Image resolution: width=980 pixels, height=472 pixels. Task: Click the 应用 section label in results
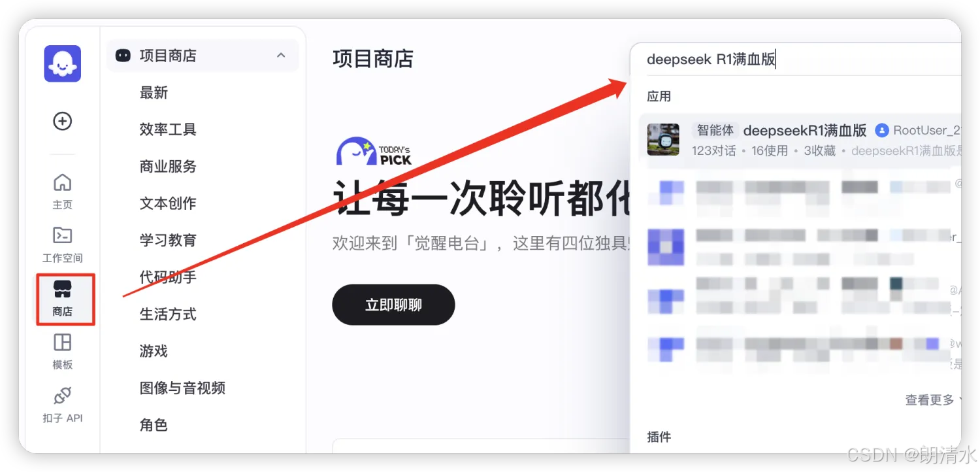point(659,96)
